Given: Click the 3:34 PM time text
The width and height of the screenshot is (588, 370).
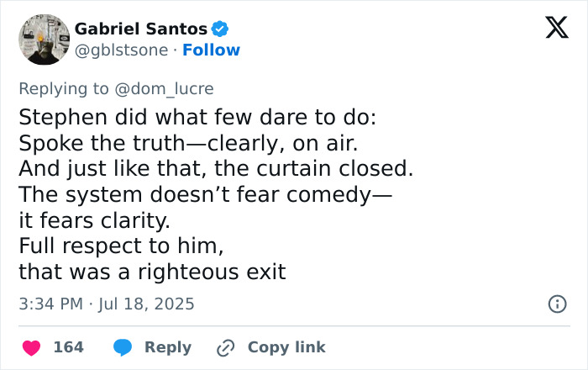Looking at the screenshot, I should click(49, 304).
